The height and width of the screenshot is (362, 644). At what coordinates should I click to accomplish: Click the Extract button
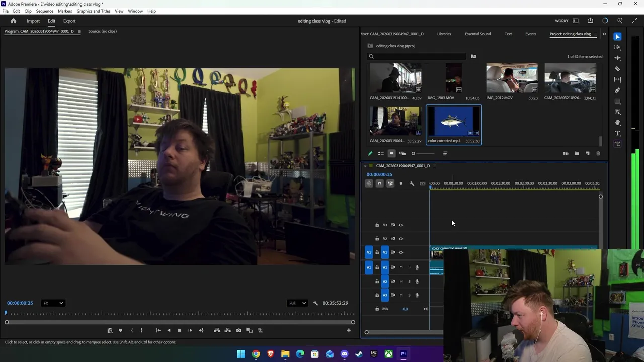(x=228, y=330)
